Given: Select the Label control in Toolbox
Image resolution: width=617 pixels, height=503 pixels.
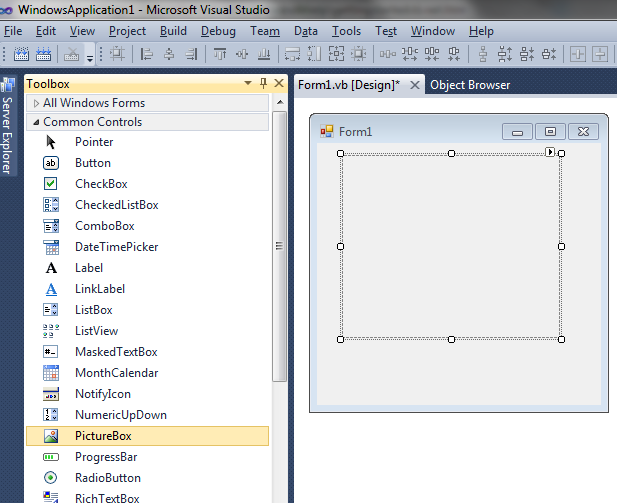Looking at the screenshot, I should 88,268.
